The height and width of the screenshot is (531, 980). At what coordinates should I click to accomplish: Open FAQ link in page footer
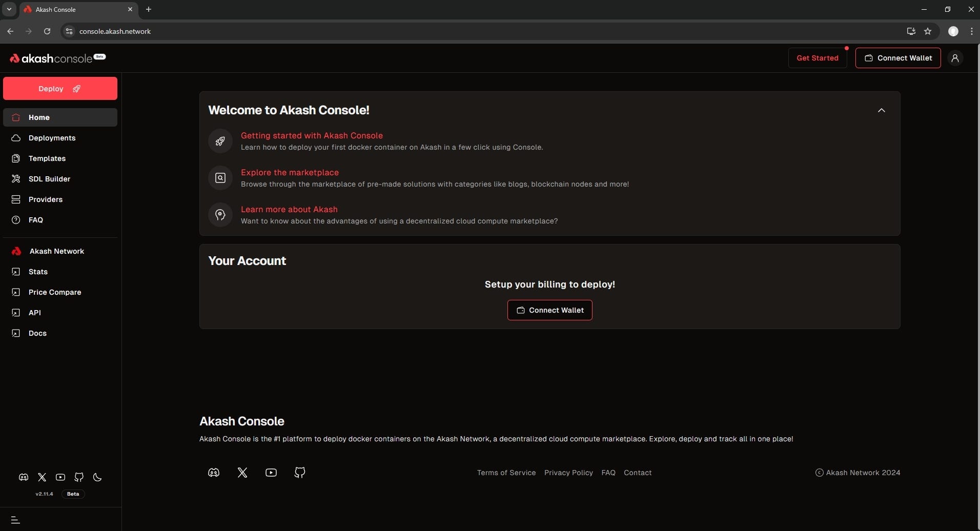(x=608, y=473)
